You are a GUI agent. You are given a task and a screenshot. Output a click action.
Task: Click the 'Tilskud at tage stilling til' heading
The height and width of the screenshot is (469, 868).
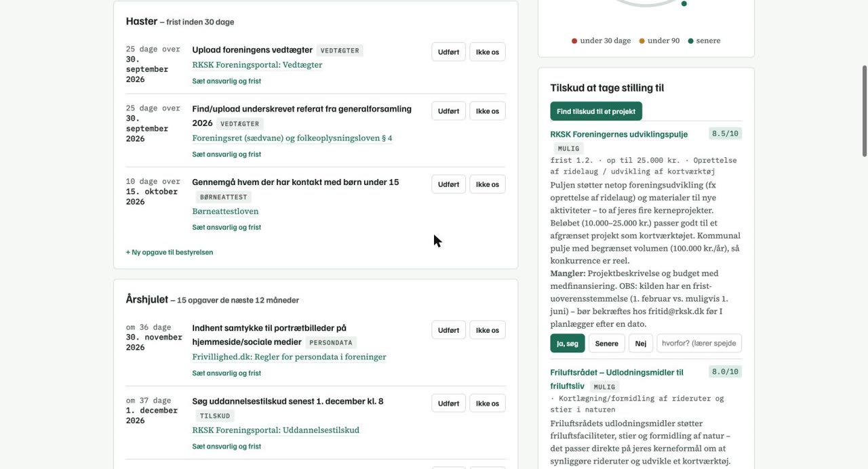pyautogui.click(x=607, y=87)
